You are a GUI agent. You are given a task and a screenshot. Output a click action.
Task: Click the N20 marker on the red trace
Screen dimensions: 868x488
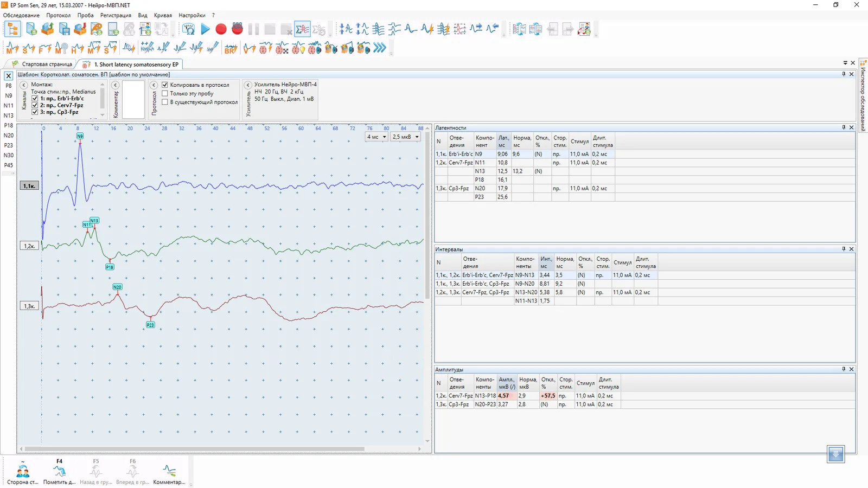tap(117, 287)
